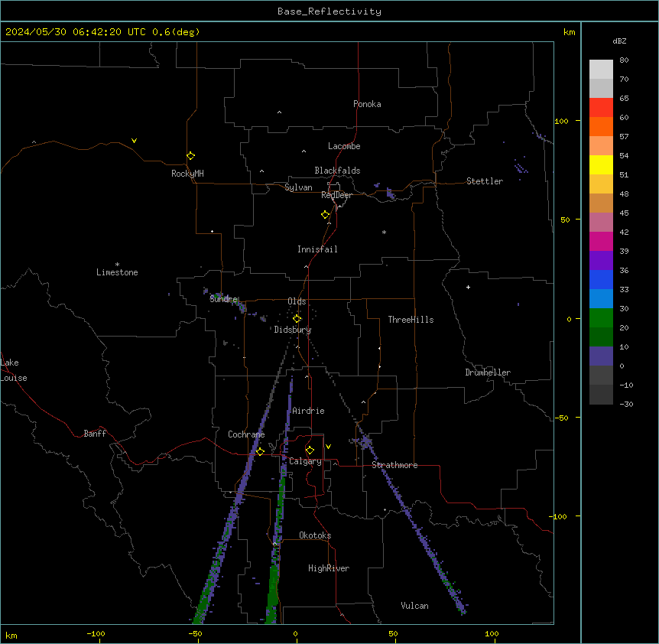Click the Airdrie city label
Screen dimensions: 659x644
click(308, 411)
